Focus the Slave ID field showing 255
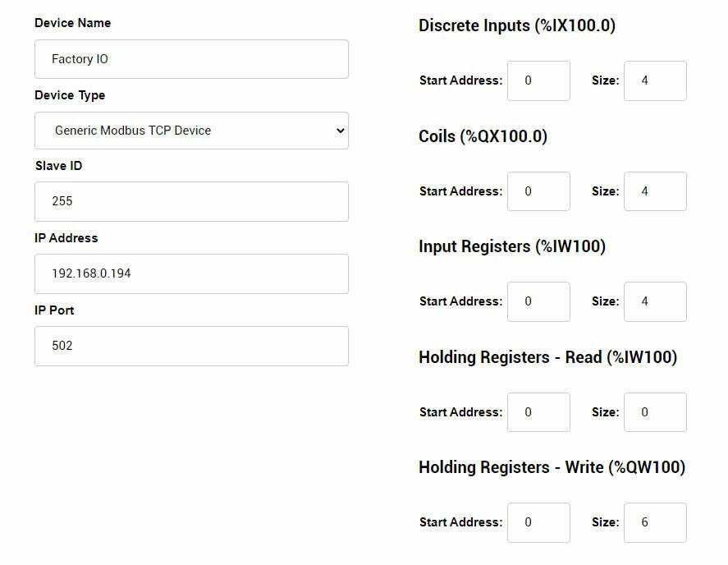The image size is (728, 565). coord(191,201)
